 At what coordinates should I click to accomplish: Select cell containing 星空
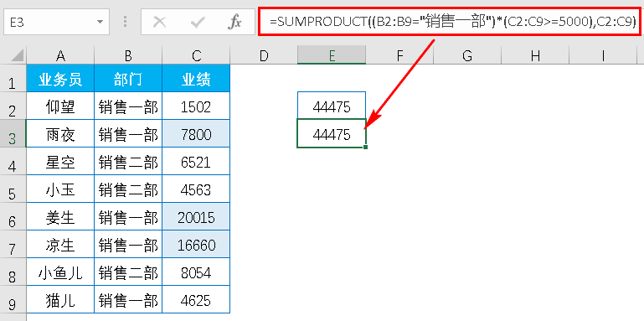tap(60, 161)
